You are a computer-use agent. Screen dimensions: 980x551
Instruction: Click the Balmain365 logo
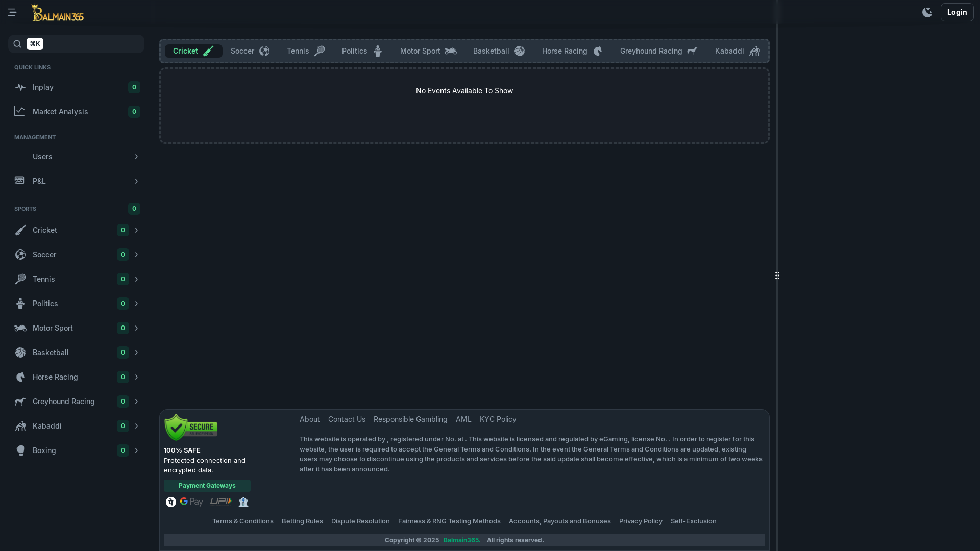click(57, 13)
